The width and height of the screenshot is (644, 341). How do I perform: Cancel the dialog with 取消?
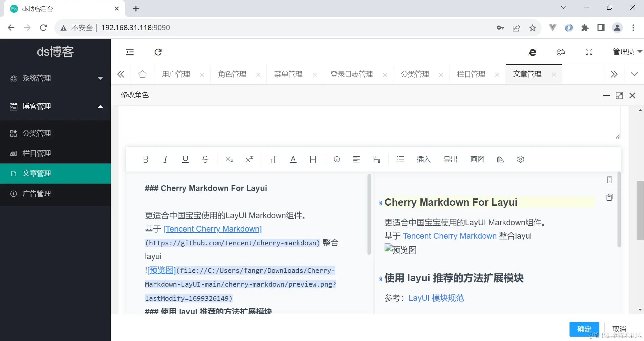point(619,329)
